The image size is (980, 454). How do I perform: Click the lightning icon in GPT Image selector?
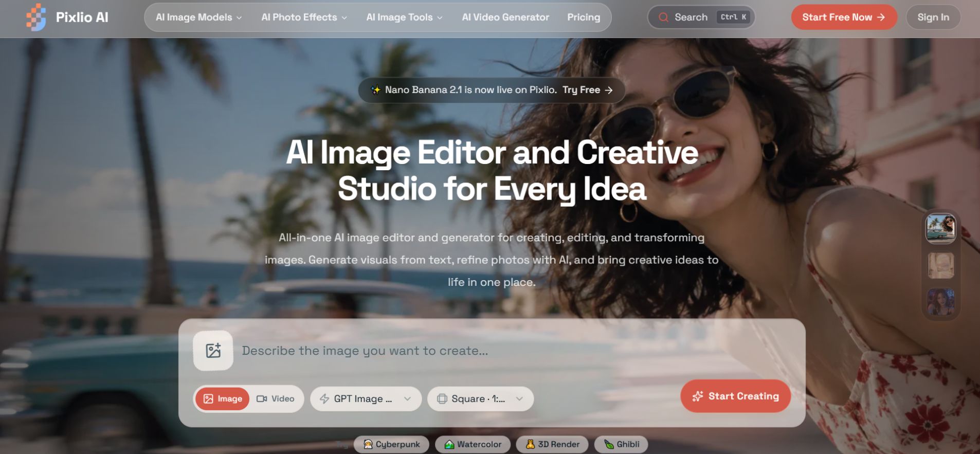pyautogui.click(x=324, y=399)
